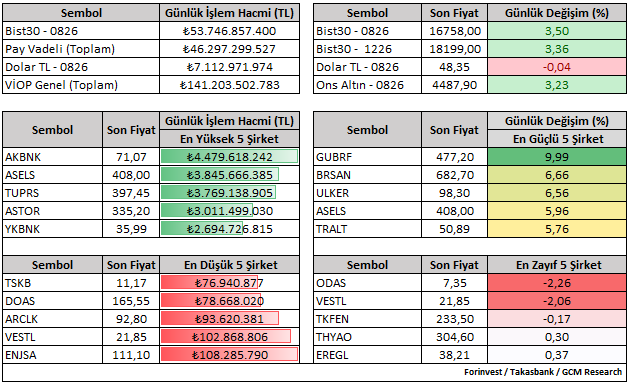This screenshot has height=383, width=629.
Task: Click the En Zayıf 5 Şirket header
Action: click(x=557, y=265)
